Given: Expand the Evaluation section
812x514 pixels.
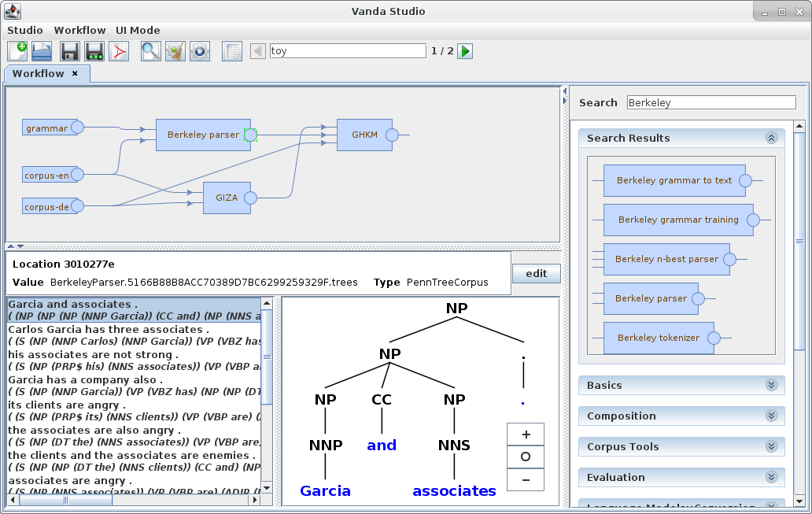Looking at the screenshot, I should click(x=771, y=477).
